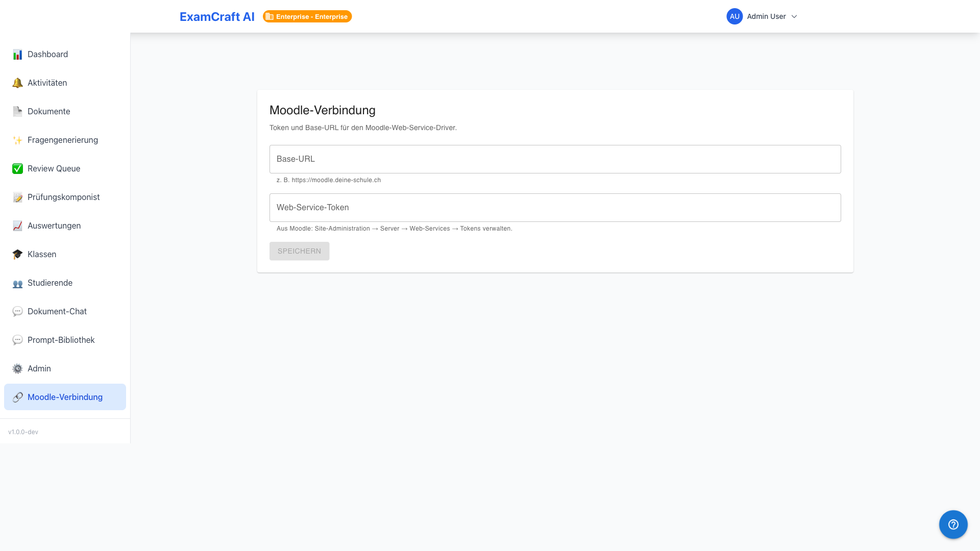Select Studierende menu entry
The width and height of the screenshot is (980, 551).
coord(65,283)
